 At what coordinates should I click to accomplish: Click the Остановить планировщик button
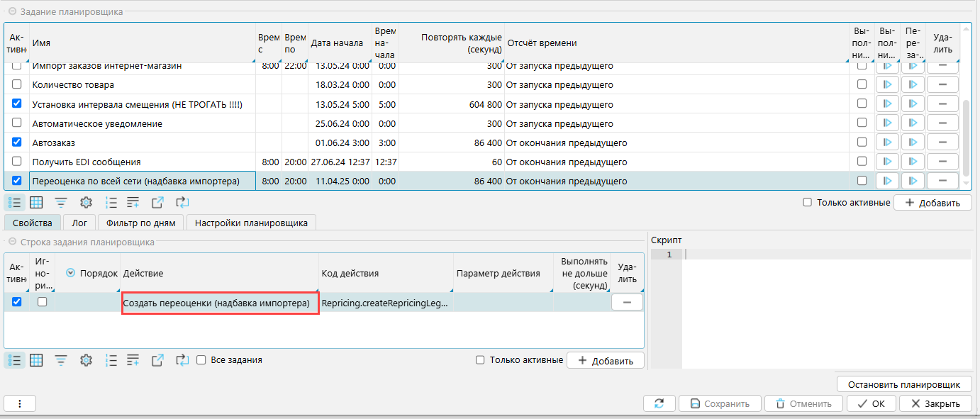(x=903, y=384)
